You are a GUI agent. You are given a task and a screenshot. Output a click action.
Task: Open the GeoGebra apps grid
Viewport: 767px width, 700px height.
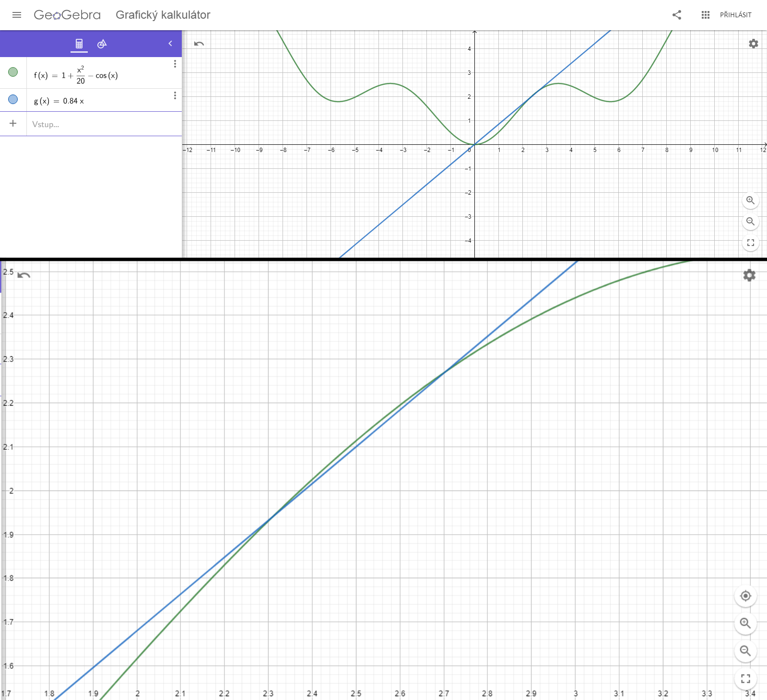pyautogui.click(x=705, y=15)
